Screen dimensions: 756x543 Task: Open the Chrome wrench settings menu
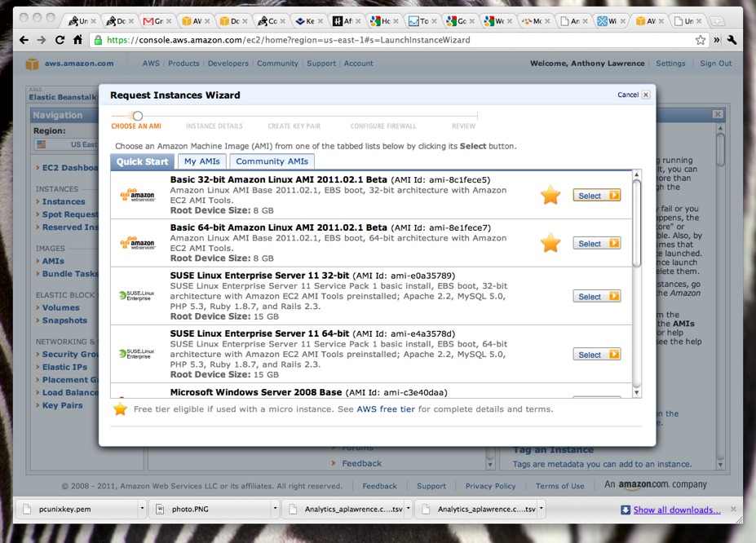pos(732,40)
